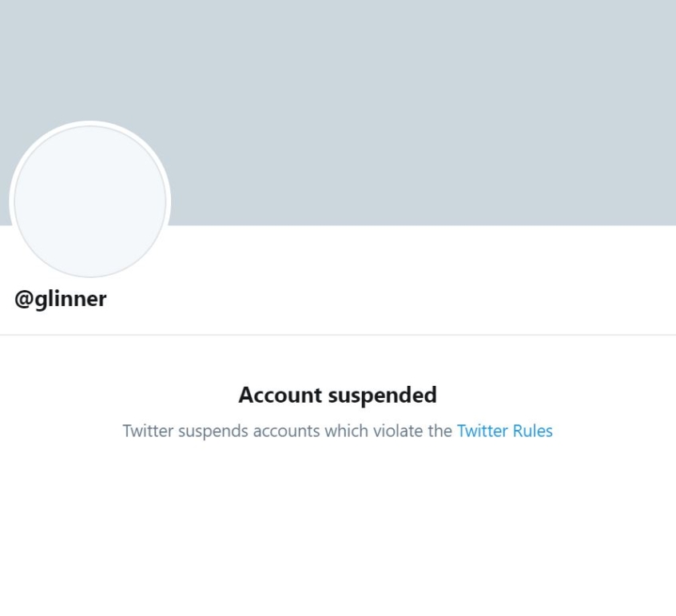Click the blue word "Twitter" in the link

click(483, 431)
